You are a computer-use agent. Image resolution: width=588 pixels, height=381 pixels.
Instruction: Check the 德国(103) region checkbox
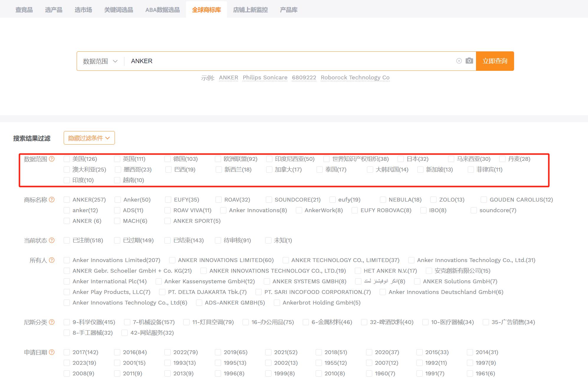point(168,159)
